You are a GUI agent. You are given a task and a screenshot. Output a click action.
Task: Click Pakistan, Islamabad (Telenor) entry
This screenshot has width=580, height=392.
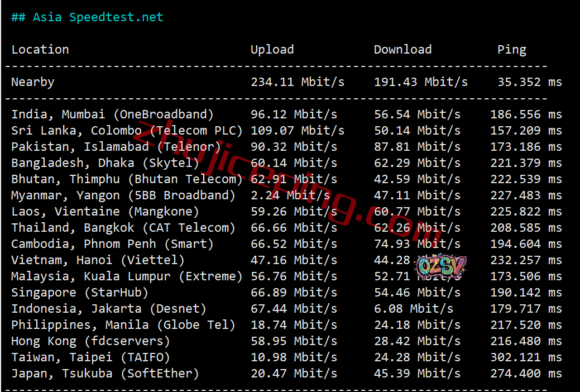pyautogui.click(x=116, y=147)
